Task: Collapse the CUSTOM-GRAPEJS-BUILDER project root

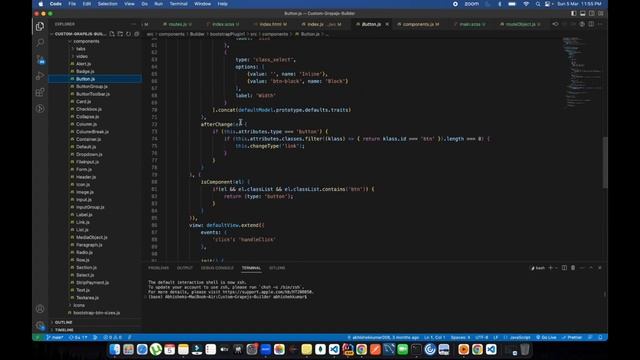Action: click(x=79, y=34)
